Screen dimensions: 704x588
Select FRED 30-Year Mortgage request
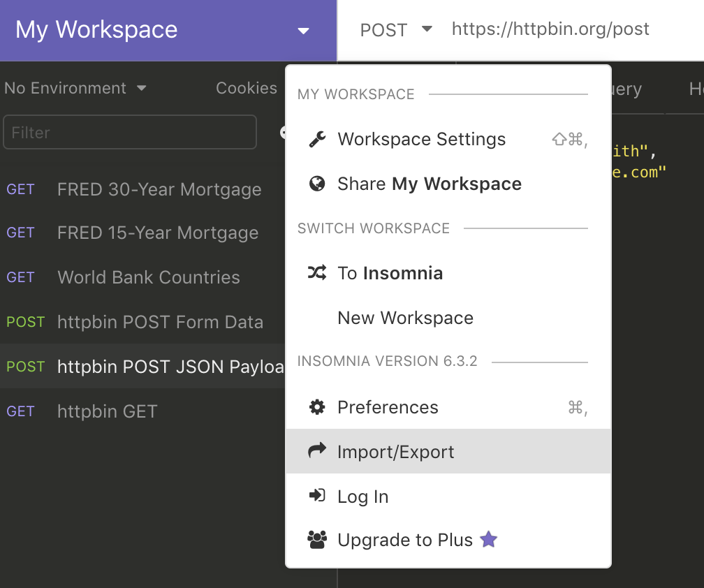point(142,189)
